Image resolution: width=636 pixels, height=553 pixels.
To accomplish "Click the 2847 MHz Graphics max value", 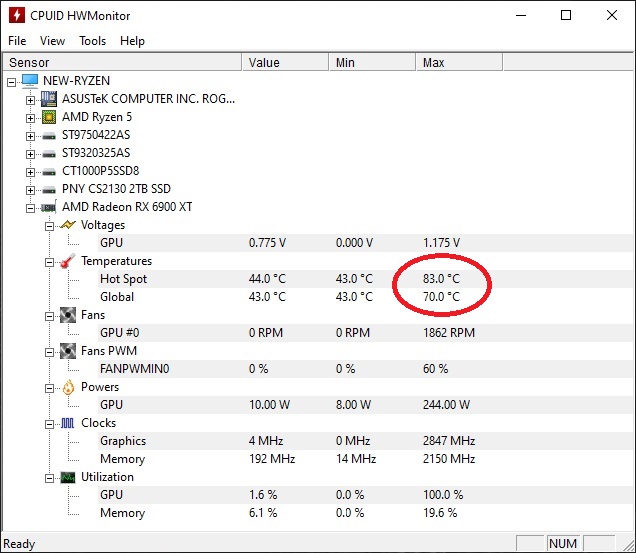I will click(x=449, y=441).
